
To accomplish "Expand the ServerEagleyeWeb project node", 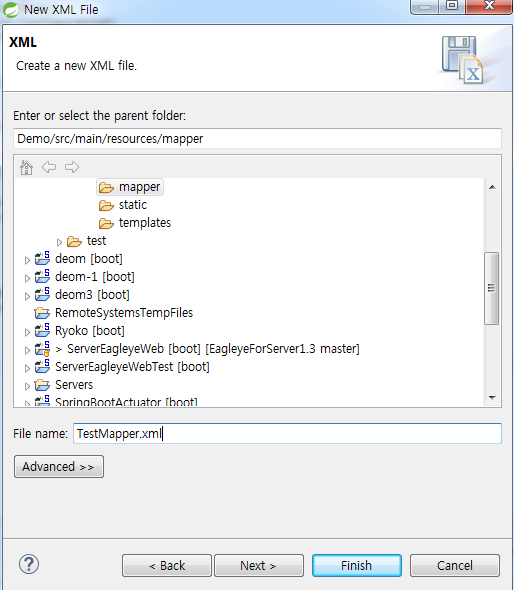I will pyautogui.click(x=27, y=350).
